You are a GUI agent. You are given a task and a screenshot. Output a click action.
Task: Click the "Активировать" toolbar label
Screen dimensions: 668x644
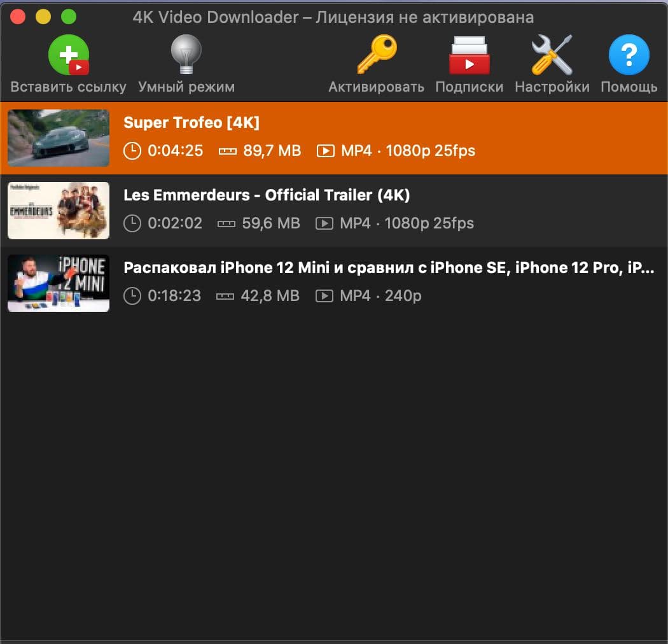[x=377, y=87]
